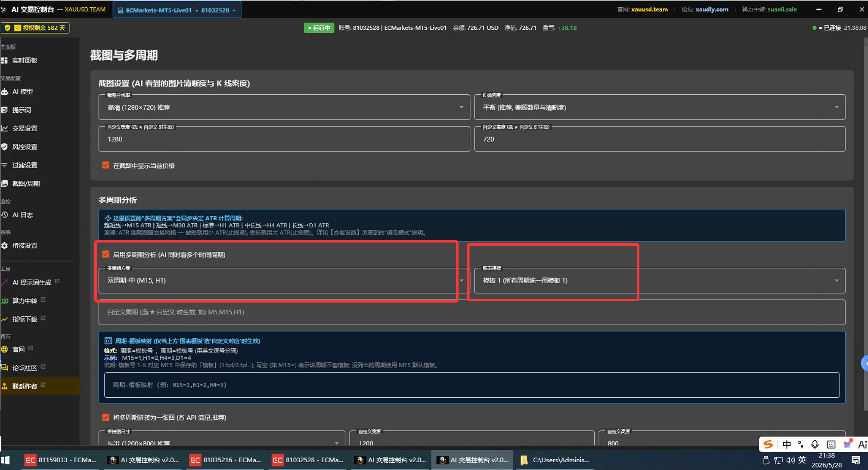Open the K线密度 dropdown
Image resolution: width=868 pixels, height=470 pixels.
pyautogui.click(x=660, y=107)
